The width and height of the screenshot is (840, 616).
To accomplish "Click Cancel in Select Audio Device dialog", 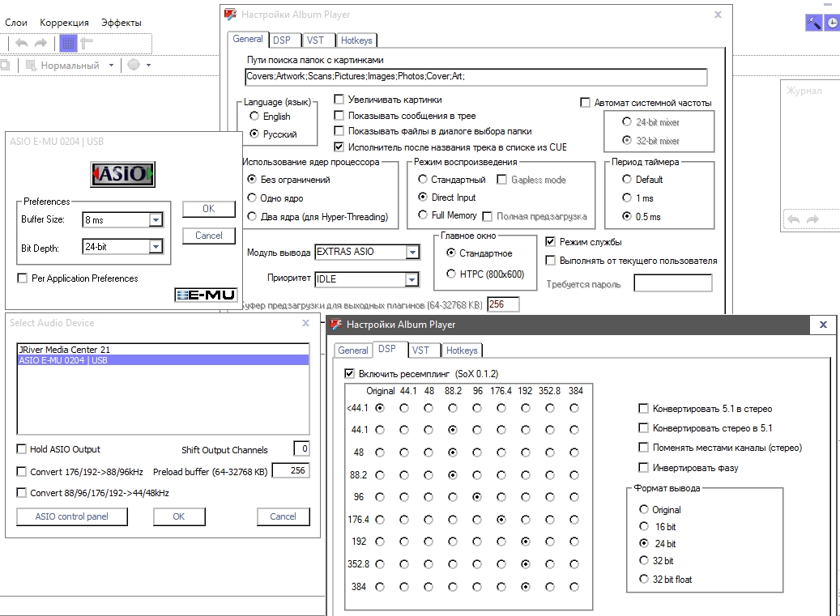I will [x=283, y=516].
